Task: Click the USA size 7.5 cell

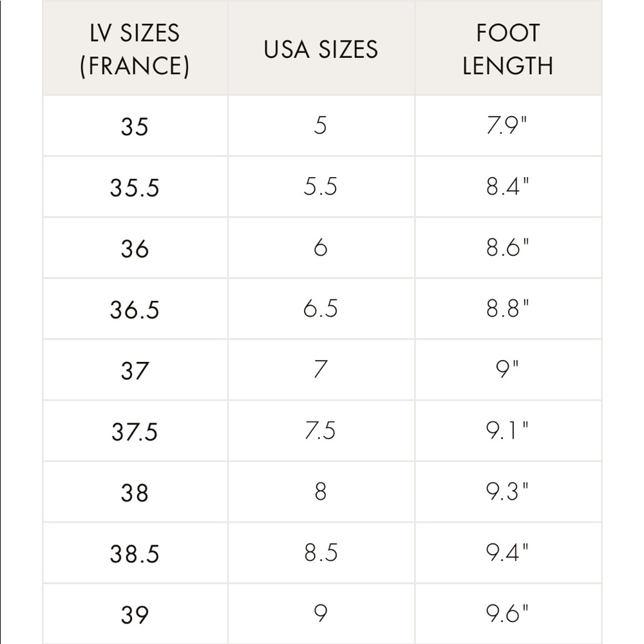Action: click(321, 431)
